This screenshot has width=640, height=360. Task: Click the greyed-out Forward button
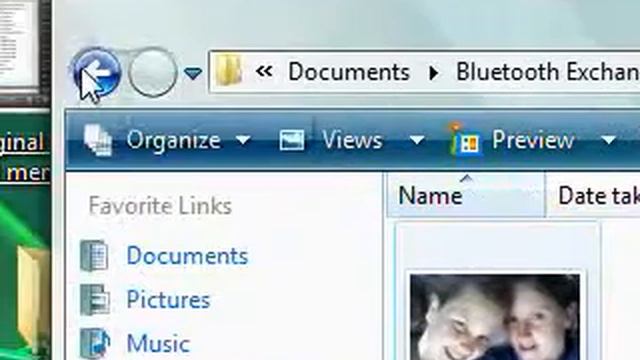coord(153,73)
